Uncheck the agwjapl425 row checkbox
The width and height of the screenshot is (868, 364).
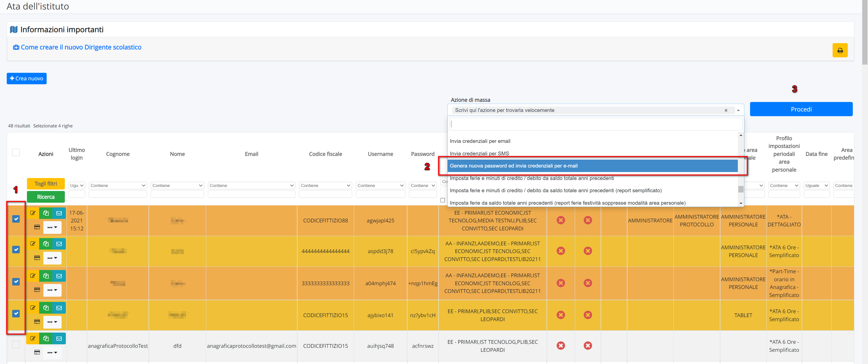16,219
